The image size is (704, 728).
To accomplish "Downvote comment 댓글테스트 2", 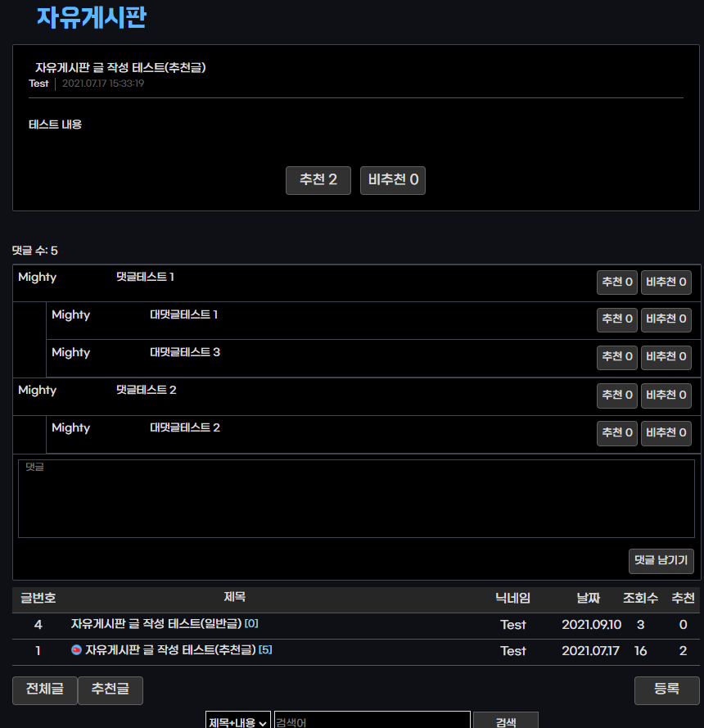I will click(666, 395).
